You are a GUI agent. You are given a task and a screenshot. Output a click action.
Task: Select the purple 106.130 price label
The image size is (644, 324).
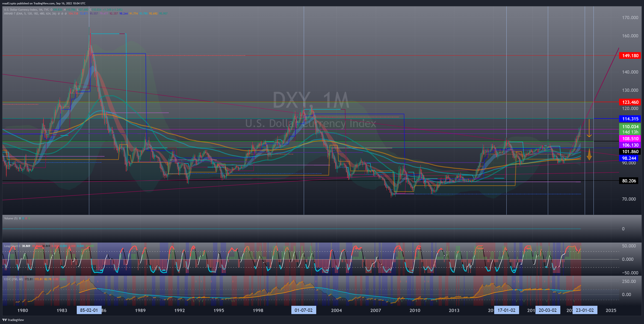630,145
